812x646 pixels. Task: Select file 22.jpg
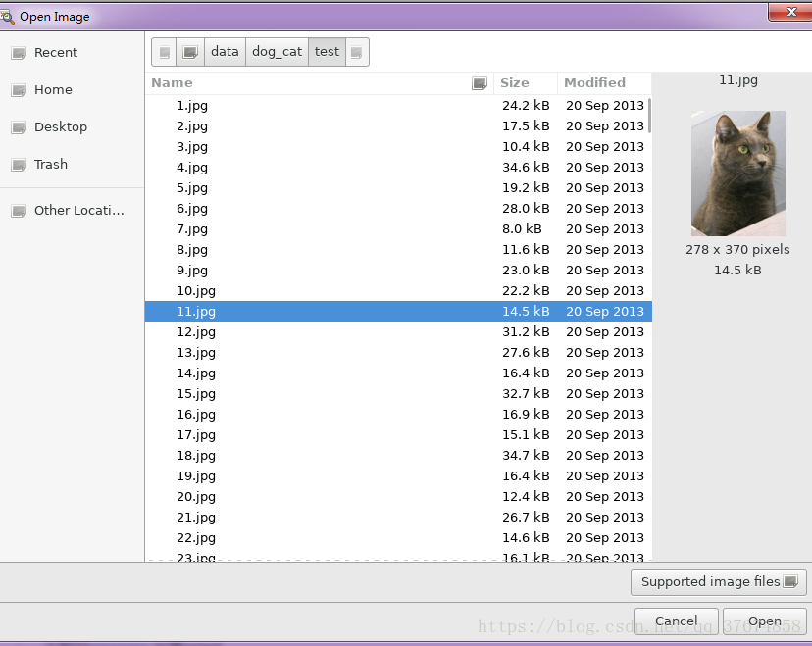click(398, 538)
